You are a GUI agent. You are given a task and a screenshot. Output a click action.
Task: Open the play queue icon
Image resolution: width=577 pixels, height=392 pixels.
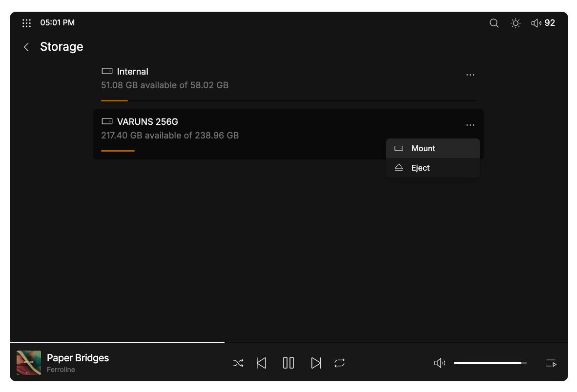click(551, 363)
